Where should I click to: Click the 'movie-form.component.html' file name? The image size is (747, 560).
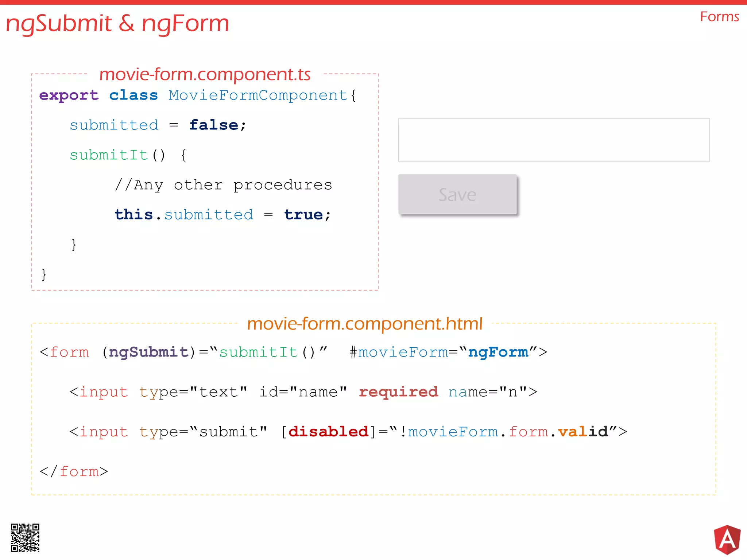(x=365, y=323)
